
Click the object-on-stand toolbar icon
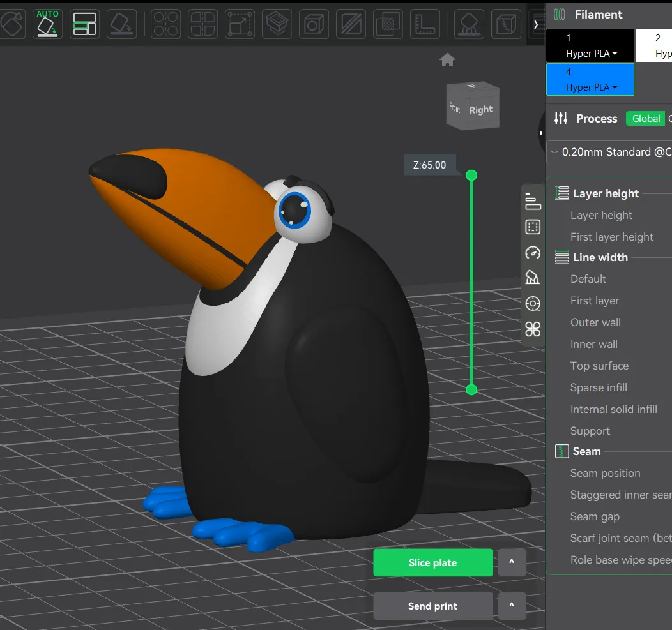pyautogui.click(x=470, y=24)
